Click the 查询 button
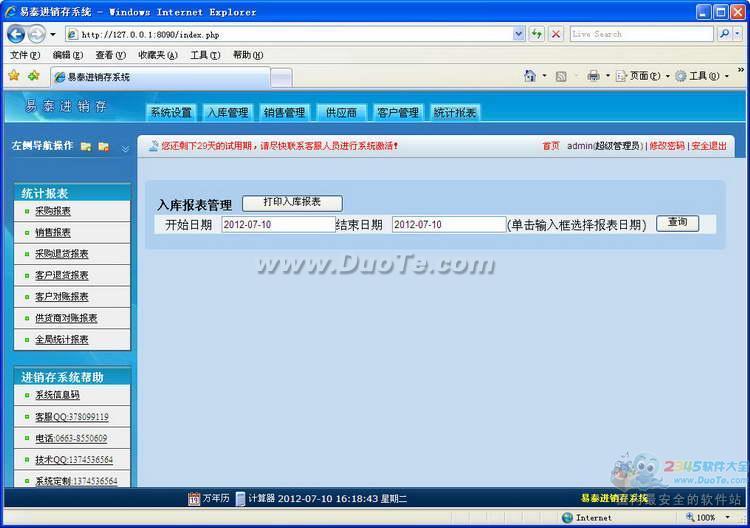The image size is (750, 528). click(677, 223)
